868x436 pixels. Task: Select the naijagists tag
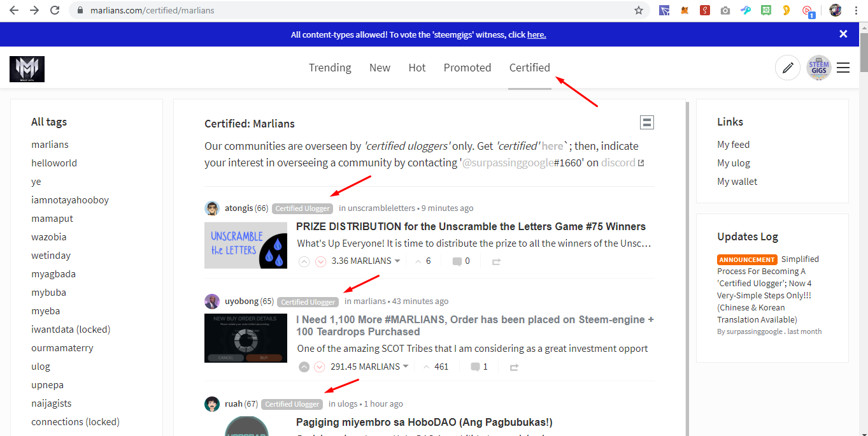tap(52, 403)
